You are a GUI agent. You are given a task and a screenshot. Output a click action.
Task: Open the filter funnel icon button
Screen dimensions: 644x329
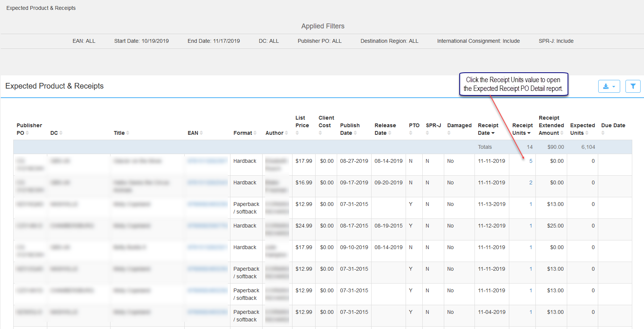coord(633,86)
